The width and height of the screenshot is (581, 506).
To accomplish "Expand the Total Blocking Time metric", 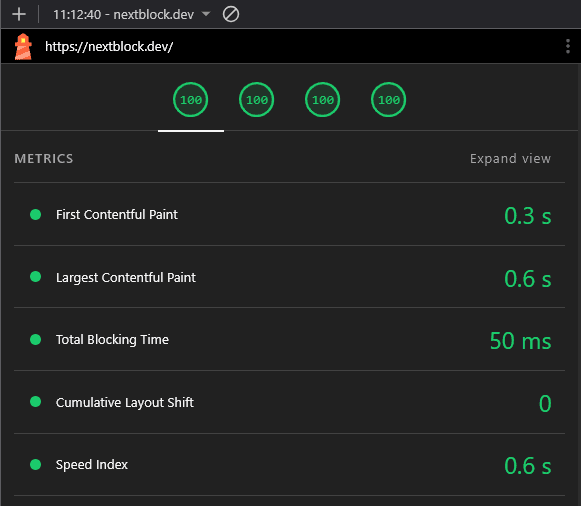I will [289, 339].
